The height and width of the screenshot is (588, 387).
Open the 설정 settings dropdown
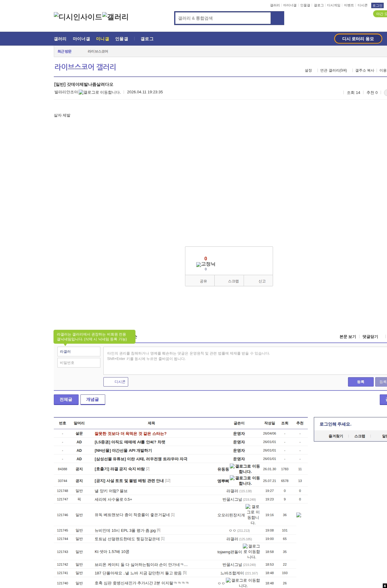[308, 70]
